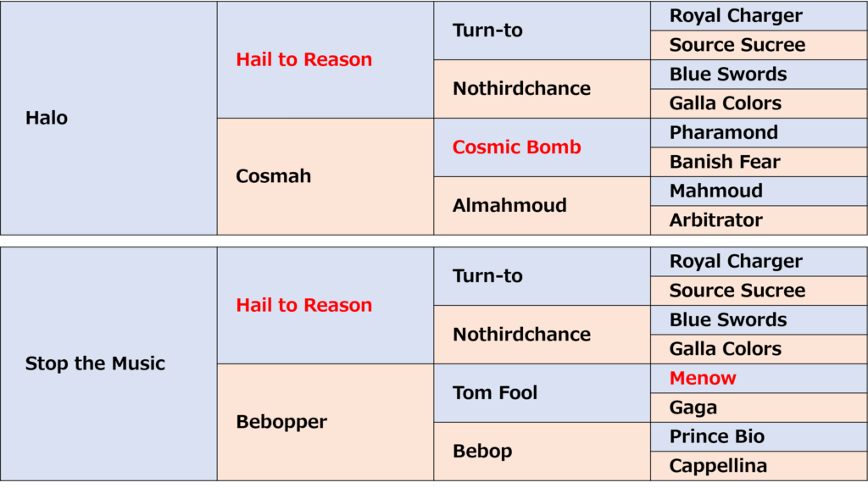Select the Cappellina cell
868x488 pixels.
click(759, 466)
